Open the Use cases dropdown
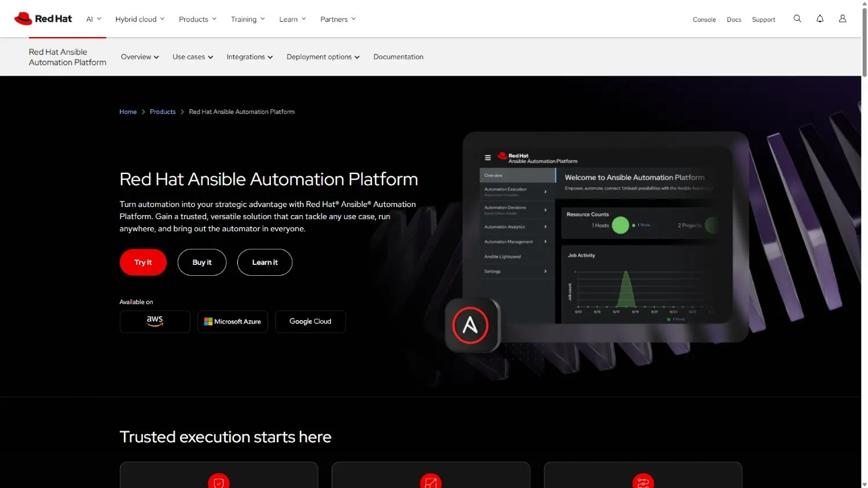868x488 pixels. pyautogui.click(x=193, y=57)
